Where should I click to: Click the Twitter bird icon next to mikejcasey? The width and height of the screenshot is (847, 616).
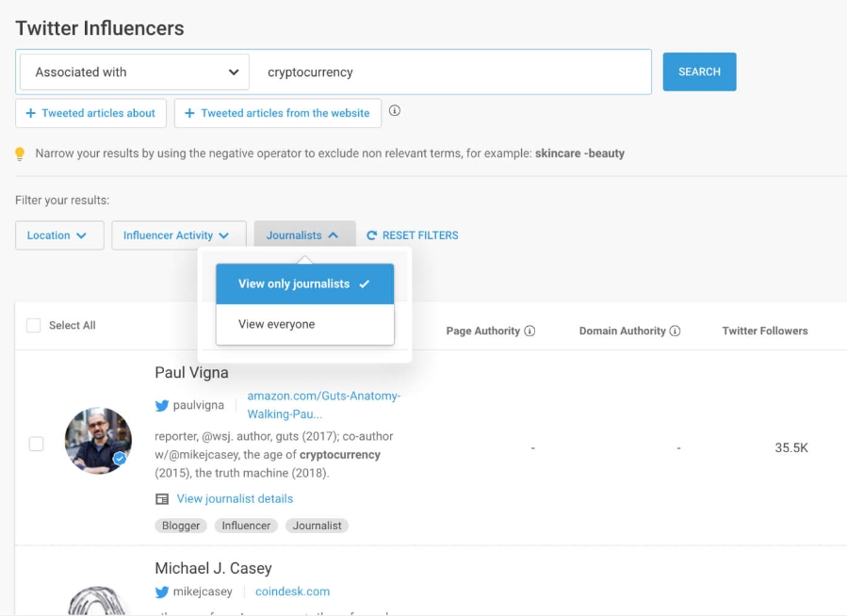162,592
